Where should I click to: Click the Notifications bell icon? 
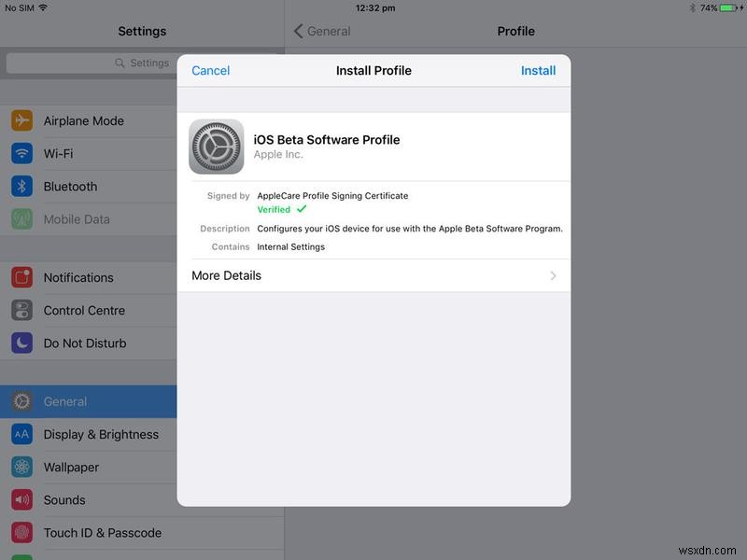coord(22,277)
